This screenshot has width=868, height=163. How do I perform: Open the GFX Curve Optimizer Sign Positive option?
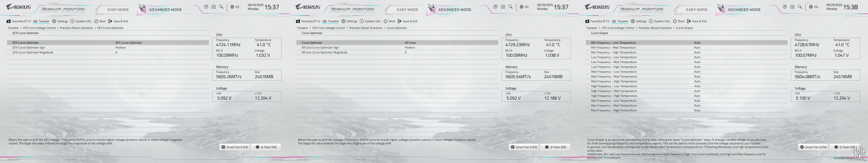(121, 48)
